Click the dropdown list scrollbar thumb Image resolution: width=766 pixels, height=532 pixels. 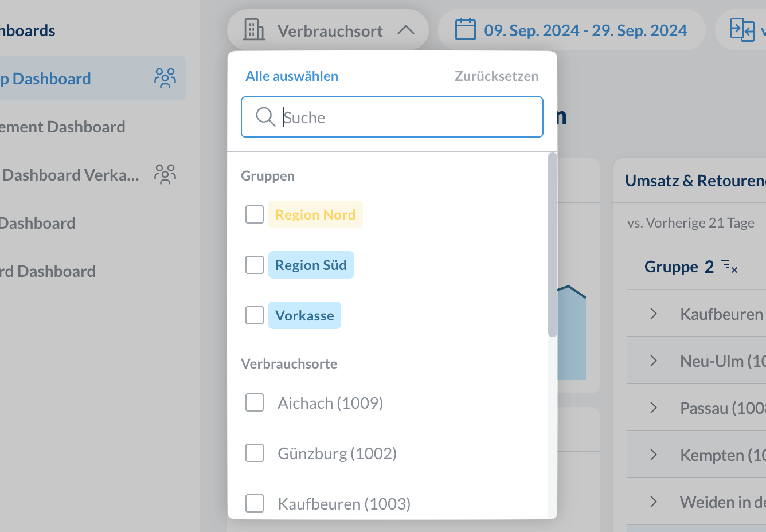(552, 245)
